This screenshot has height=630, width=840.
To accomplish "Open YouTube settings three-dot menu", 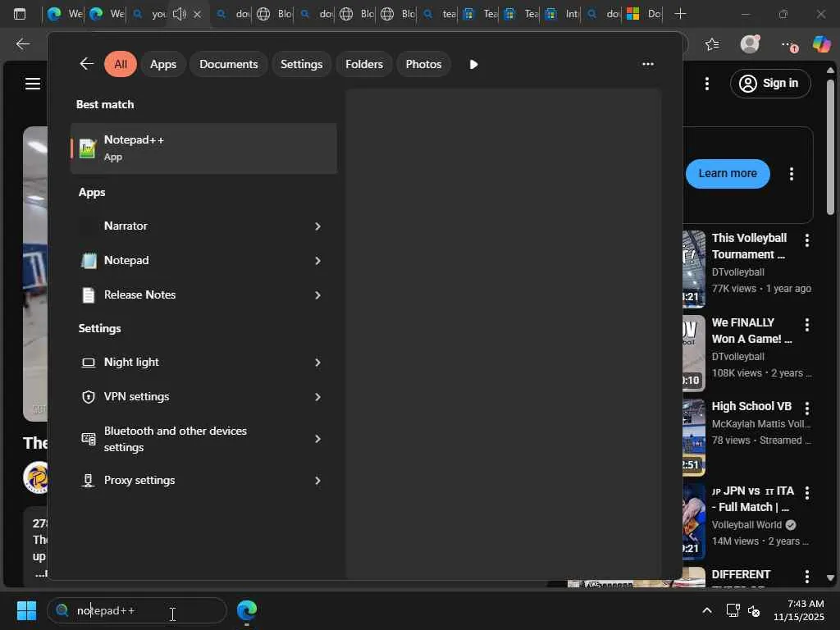I will (707, 84).
